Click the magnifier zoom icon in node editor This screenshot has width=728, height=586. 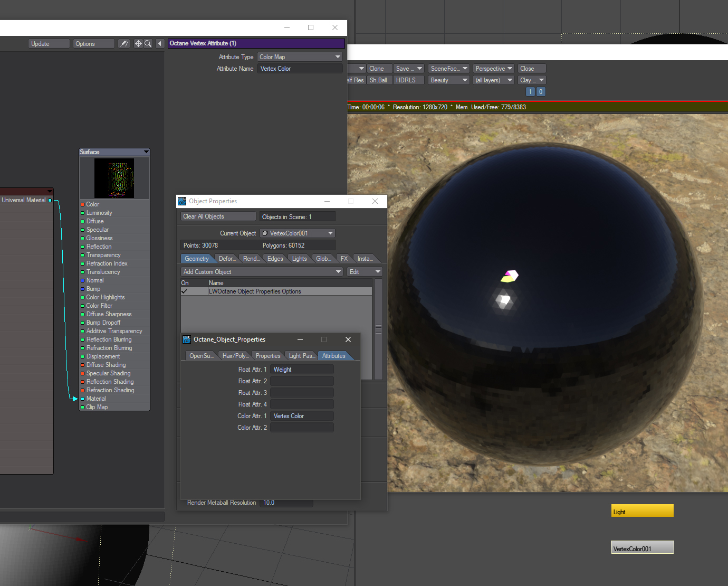coord(148,44)
